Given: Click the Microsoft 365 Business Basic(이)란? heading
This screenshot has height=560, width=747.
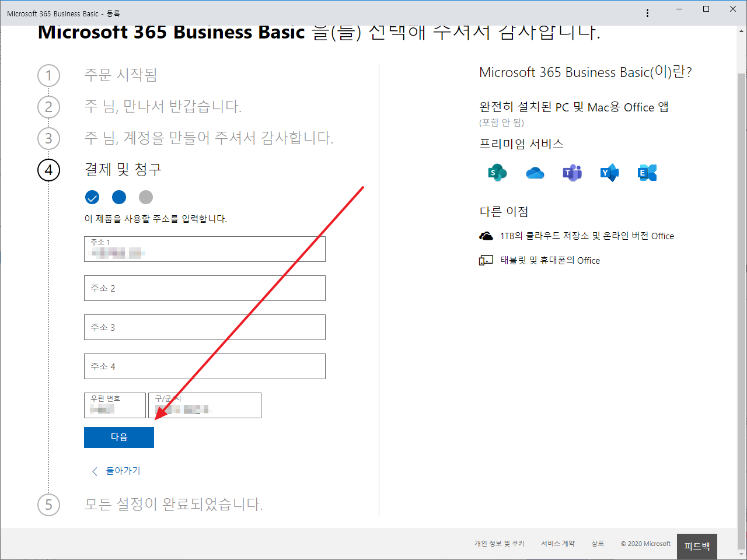Looking at the screenshot, I should (x=585, y=72).
